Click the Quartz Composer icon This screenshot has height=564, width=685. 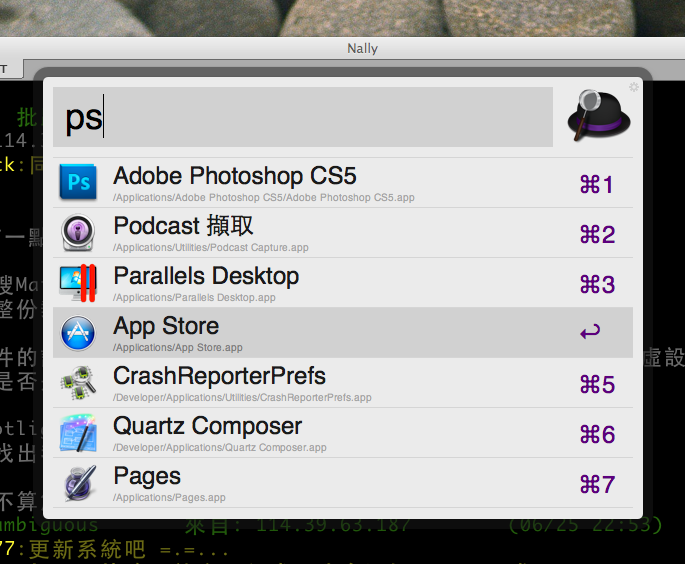point(78,433)
